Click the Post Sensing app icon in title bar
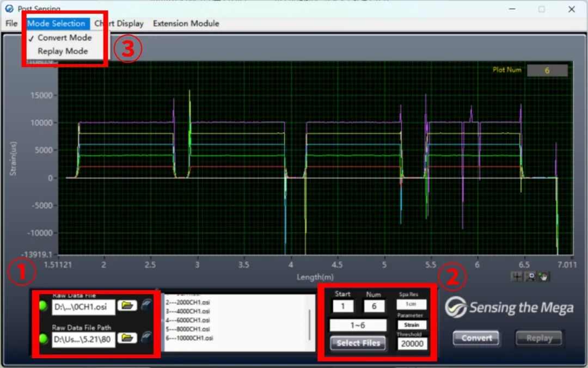Screen dimensions: 588x368 [x=9, y=9]
